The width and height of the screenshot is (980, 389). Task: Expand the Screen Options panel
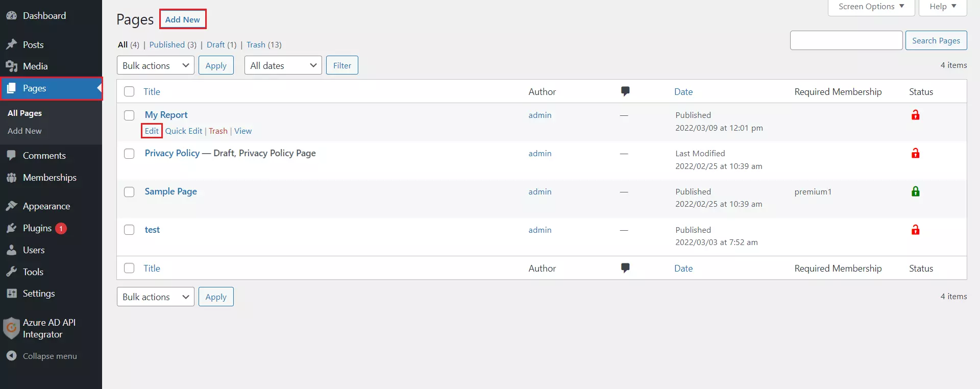[871, 7]
